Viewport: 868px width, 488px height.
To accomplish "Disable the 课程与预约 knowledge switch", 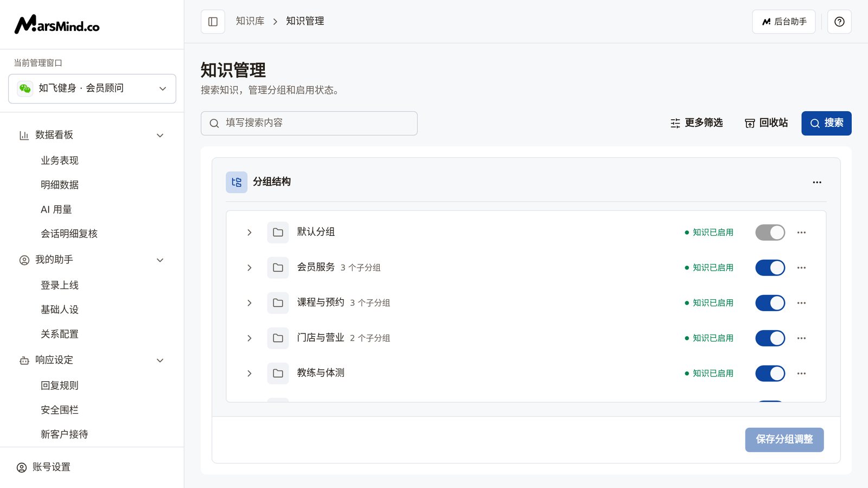I will 770,303.
